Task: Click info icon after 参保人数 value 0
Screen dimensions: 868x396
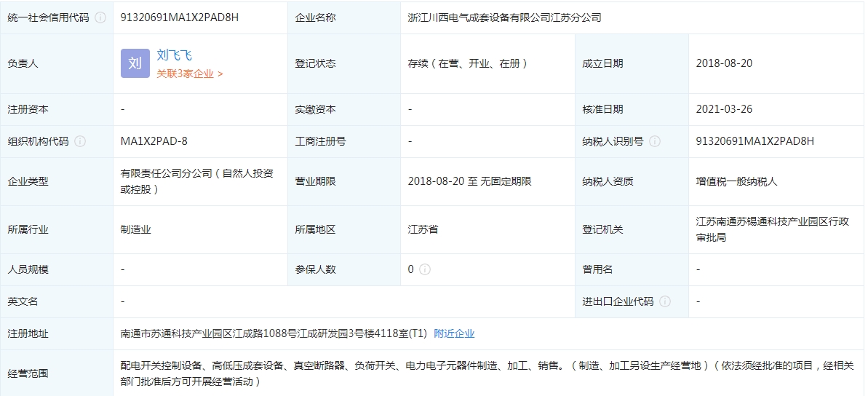Action: (425, 269)
